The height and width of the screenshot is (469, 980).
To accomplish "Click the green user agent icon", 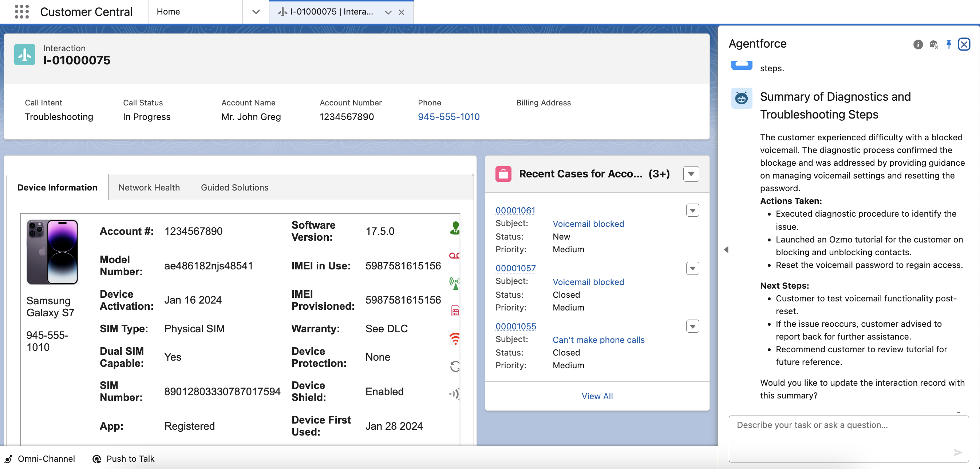I will 455,228.
